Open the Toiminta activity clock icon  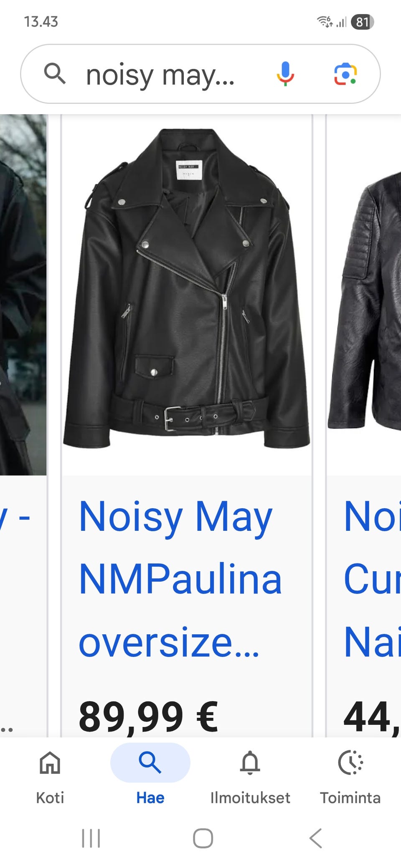[x=350, y=762]
